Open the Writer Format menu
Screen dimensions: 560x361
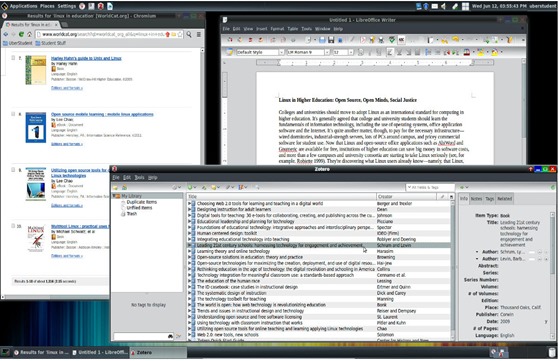coord(277,29)
